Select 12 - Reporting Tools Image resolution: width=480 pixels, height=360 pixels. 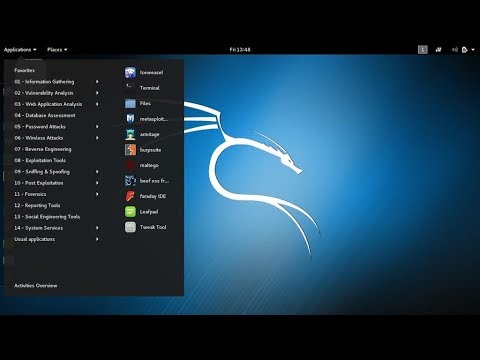[x=37, y=205]
